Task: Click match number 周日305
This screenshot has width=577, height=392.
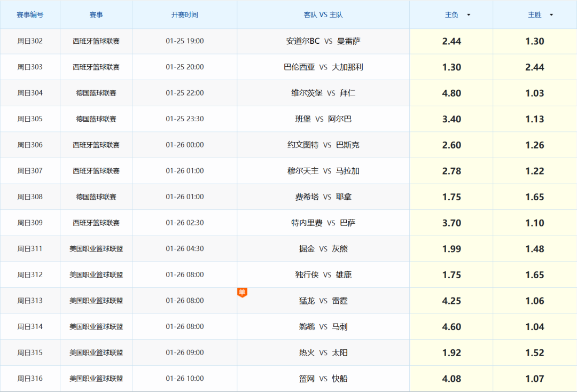Action: click(30, 119)
